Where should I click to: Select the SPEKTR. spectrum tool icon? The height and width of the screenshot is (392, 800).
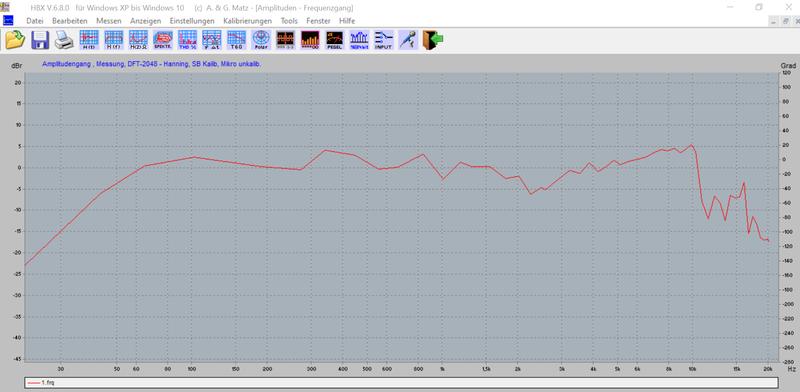[x=163, y=40]
